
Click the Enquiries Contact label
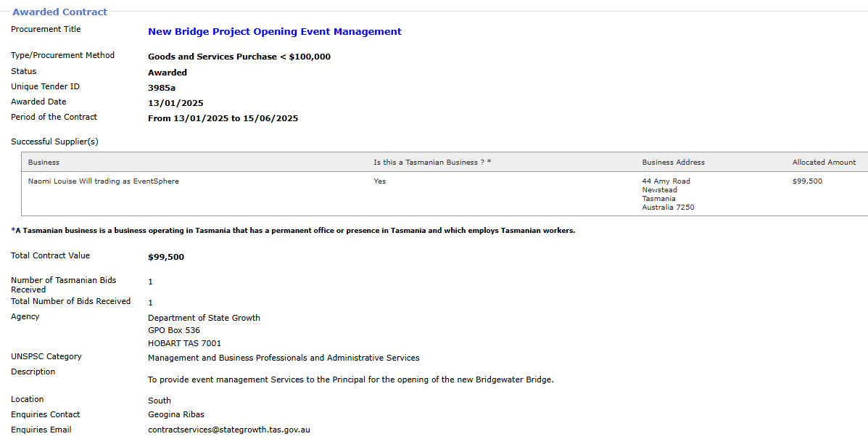(x=46, y=414)
